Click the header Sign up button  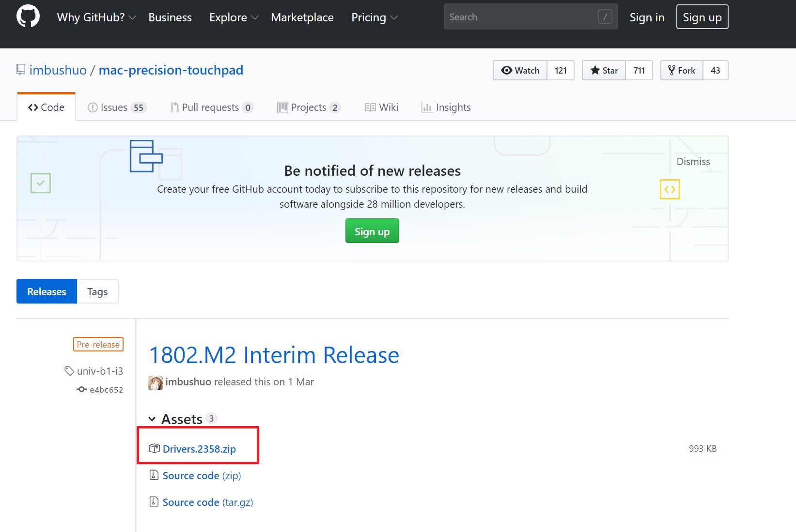click(702, 17)
